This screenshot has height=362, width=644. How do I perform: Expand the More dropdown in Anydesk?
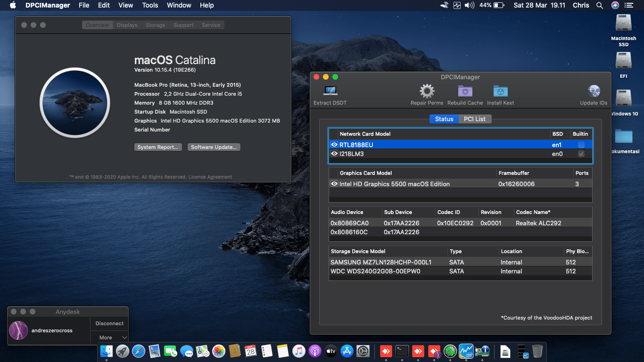pyautogui.click(x=109, y=337)
